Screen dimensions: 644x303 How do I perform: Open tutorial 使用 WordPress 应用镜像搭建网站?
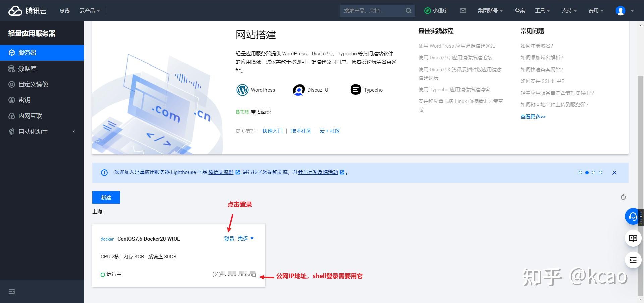pyautogui.click(x=457, y=46)
